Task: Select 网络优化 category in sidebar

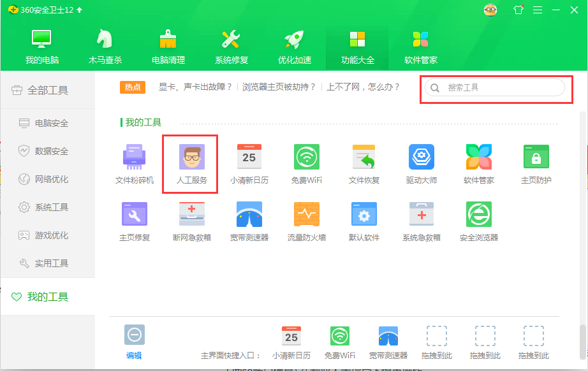Action: coord(48,179)
